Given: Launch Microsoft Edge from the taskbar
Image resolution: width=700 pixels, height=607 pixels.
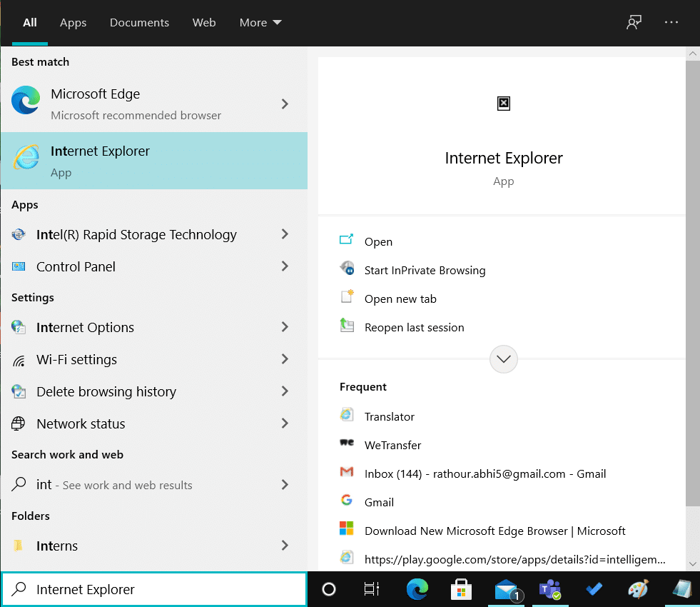Looking at the screenshot, I should [x=417, y=589].
